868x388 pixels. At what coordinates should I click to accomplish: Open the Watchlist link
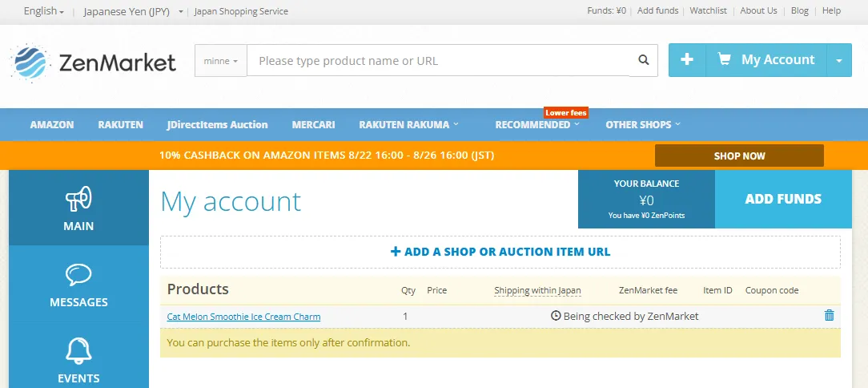pos(708,10)
